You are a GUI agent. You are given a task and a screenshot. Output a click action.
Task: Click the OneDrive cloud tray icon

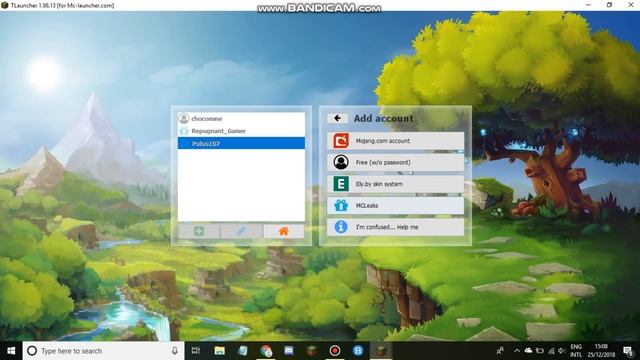click(528, 351)
